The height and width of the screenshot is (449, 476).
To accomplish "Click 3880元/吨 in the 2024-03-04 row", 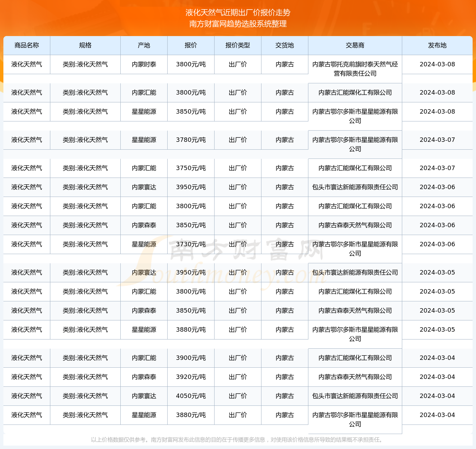I will [x=191, y=415].
